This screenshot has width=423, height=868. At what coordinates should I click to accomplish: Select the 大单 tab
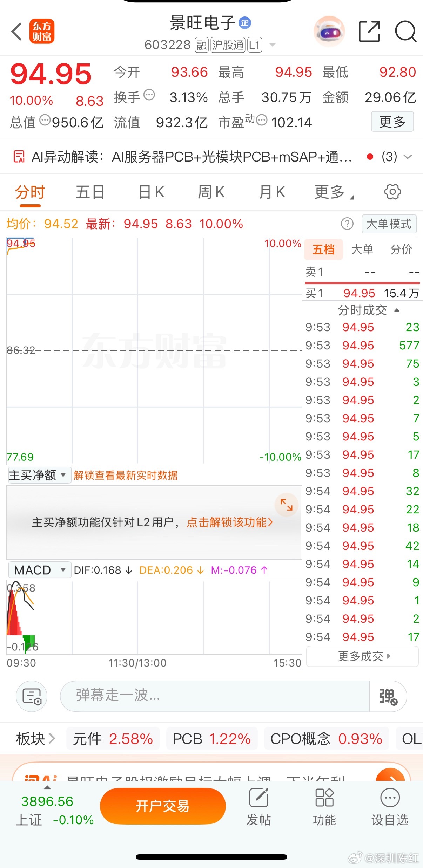pyautogui.click(x=362, y=250)
